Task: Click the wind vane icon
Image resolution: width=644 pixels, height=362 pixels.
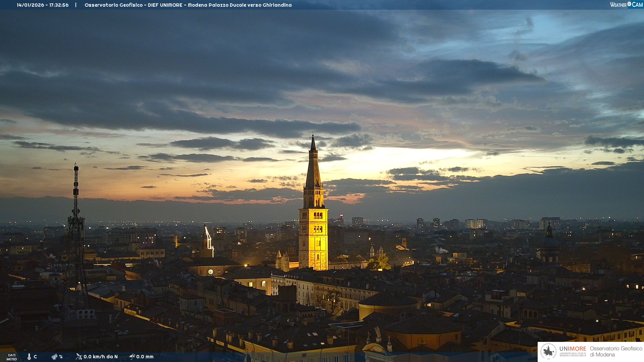Action: pyautogui.click(x=79, y=357)
